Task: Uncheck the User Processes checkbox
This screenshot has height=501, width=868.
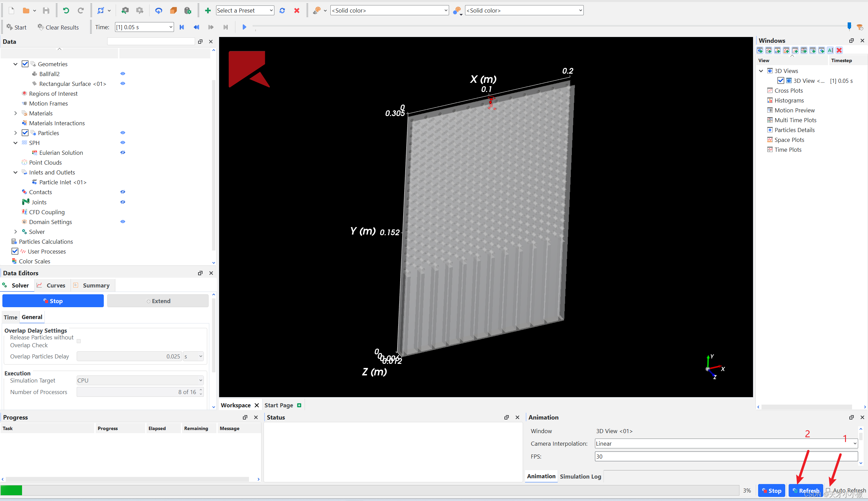Action: coord(15,251)
